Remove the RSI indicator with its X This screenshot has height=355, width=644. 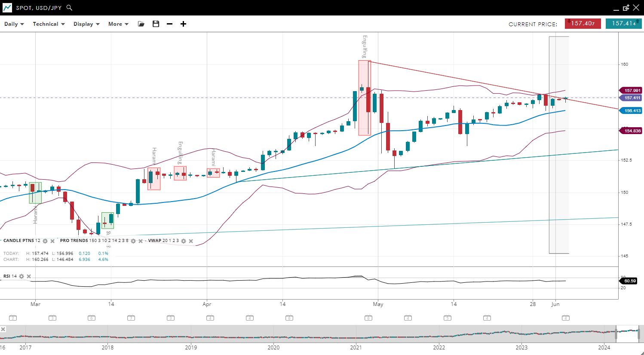29,276
